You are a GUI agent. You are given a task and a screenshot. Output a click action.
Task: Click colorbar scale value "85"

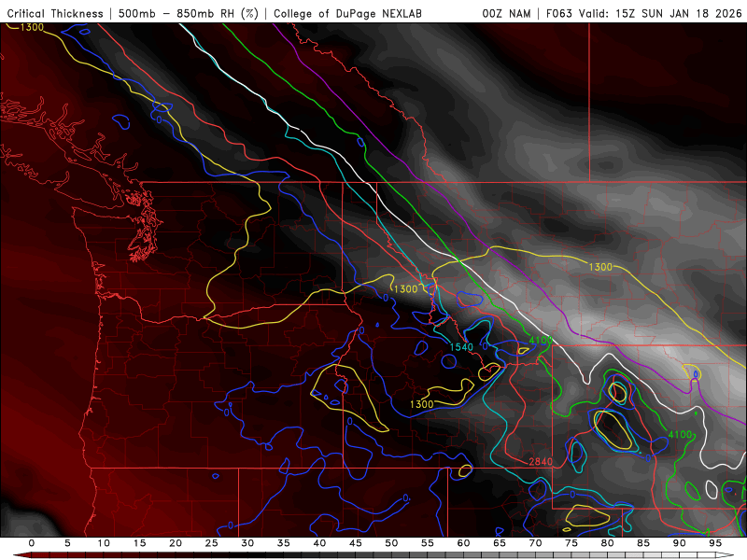(x=643, y=543)
